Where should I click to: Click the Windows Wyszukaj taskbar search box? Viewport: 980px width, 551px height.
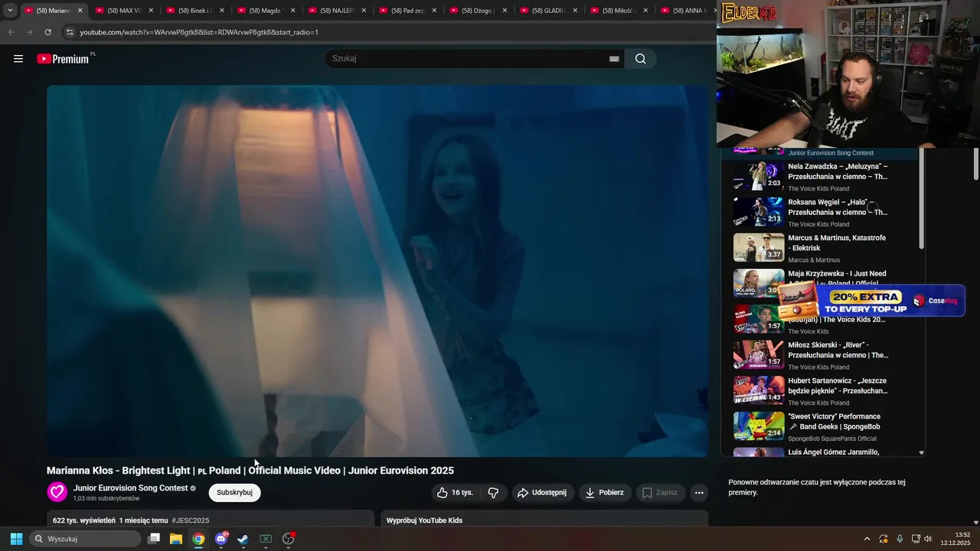tap(85, 539)
